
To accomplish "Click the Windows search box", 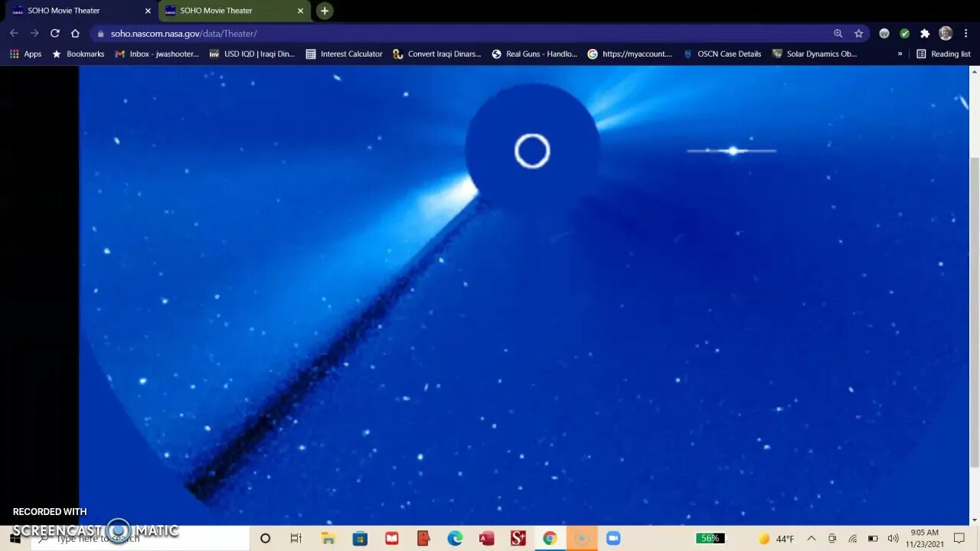I will coord(140,538).
